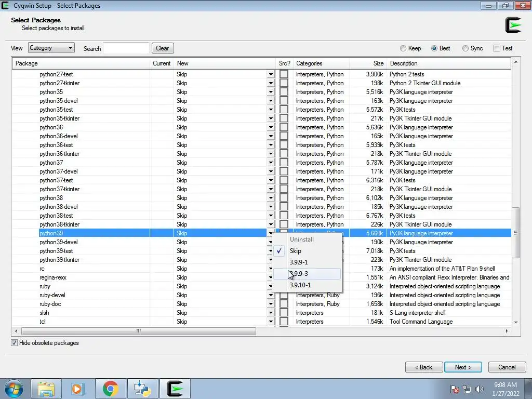Click the vertical scrollbar thumb
The image size is (532, 399).
(x=515, y=233)
